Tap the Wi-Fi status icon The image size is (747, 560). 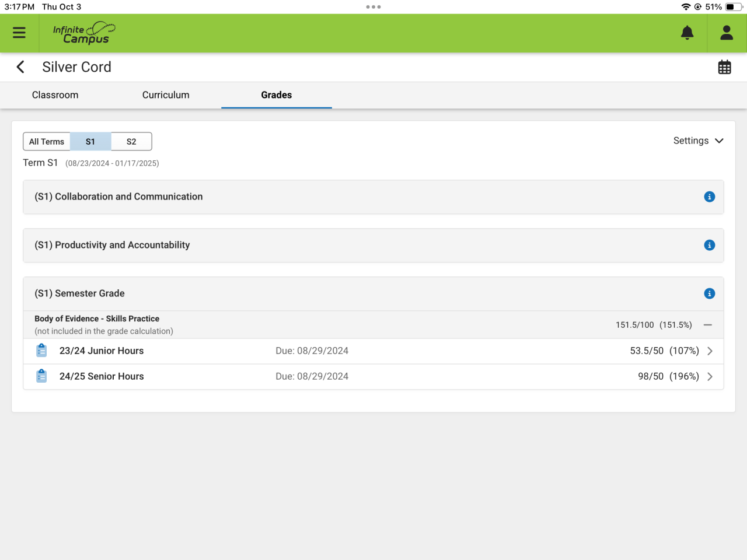[x=686, y=7]
